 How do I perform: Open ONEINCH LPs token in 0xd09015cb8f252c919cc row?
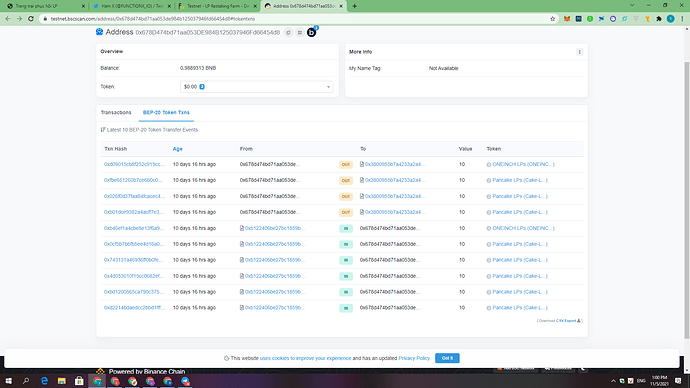(523, 165)
